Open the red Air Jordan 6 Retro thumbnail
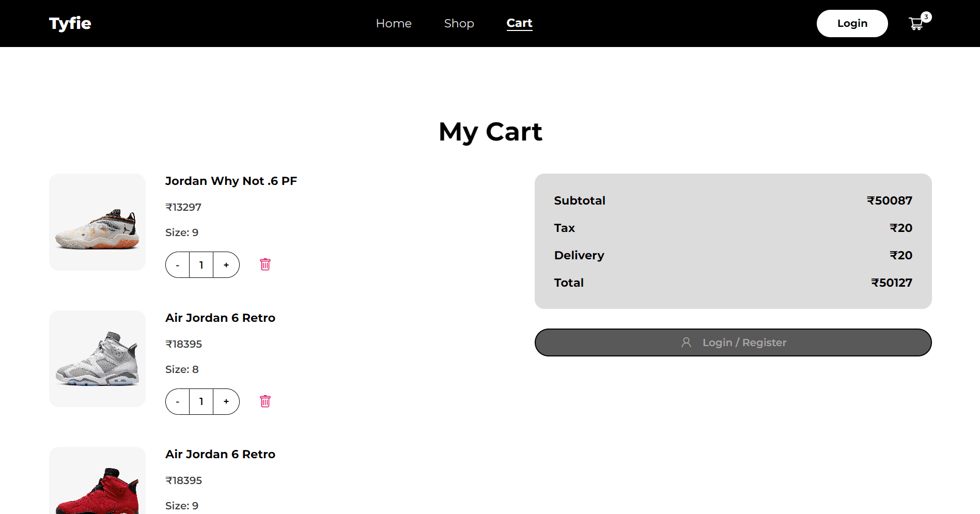 (x=97, y=480)
